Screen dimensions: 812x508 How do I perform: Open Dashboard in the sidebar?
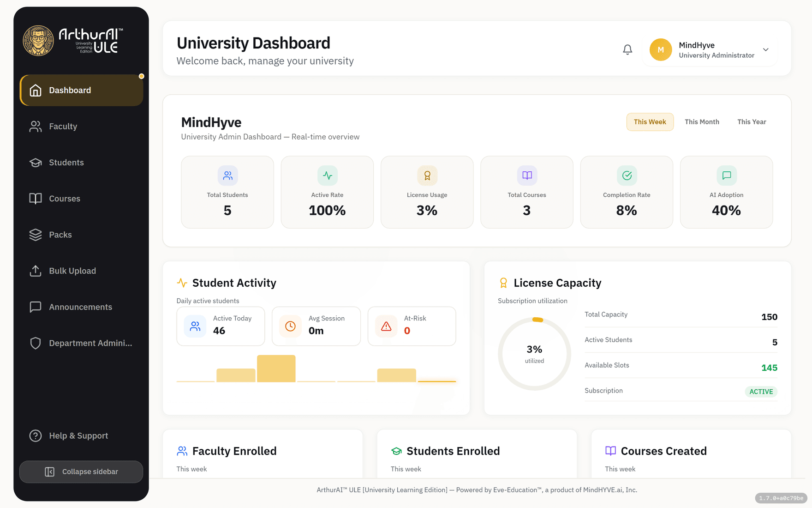81,90
